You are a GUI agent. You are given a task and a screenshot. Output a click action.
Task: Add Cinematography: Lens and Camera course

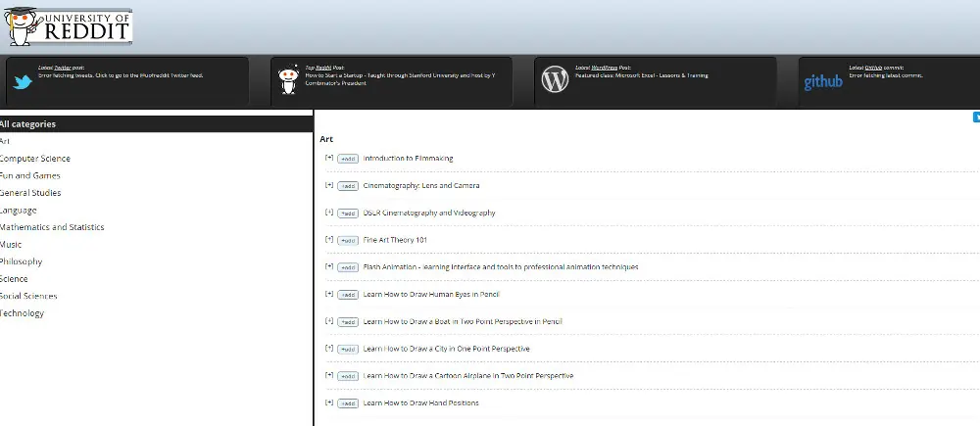tap(348, 186)
